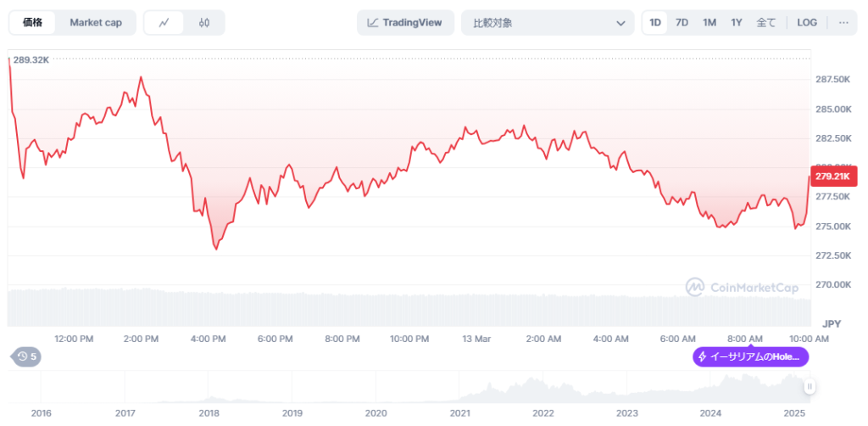Select the 7D time range

point(682,23)
